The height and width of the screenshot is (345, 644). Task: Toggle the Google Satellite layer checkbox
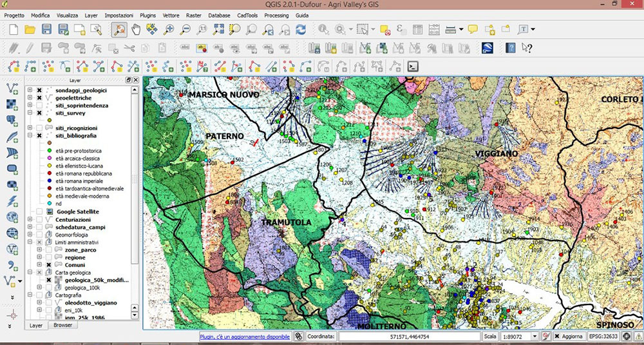(40, 212)
